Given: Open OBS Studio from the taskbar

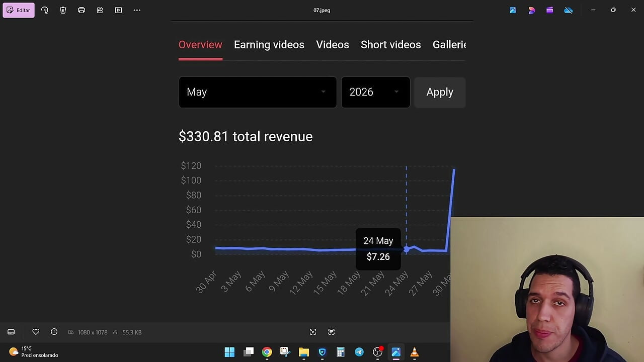Looking at the screenshot, I should [377, 352].
